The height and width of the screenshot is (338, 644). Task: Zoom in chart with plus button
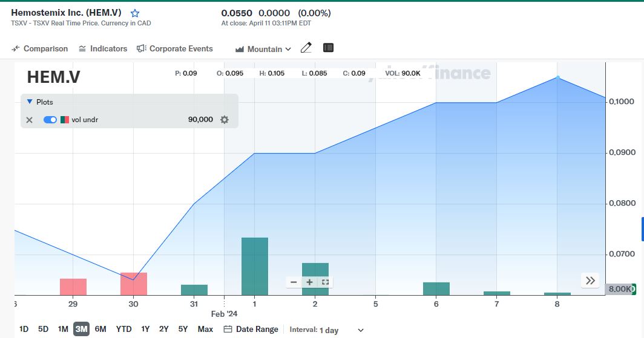[x=310, y=282]
